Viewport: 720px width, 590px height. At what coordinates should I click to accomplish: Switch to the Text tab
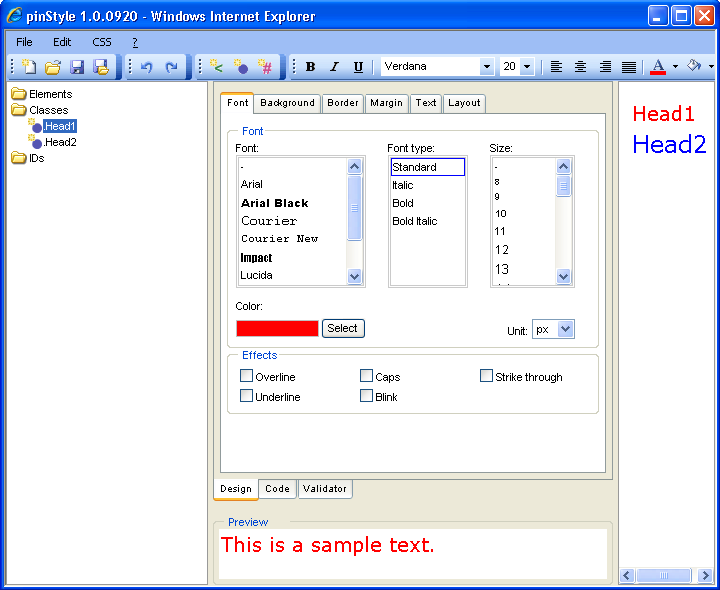(426, 103)
